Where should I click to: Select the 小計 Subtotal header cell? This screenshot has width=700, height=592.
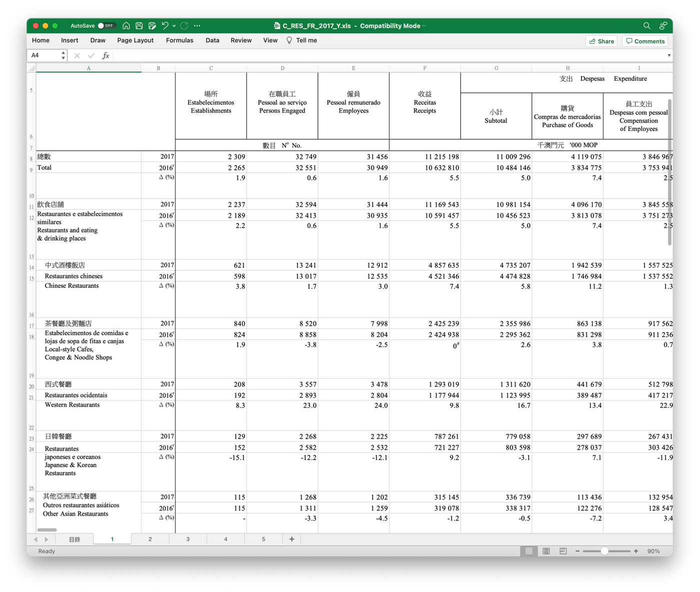(x=496, y=116)
